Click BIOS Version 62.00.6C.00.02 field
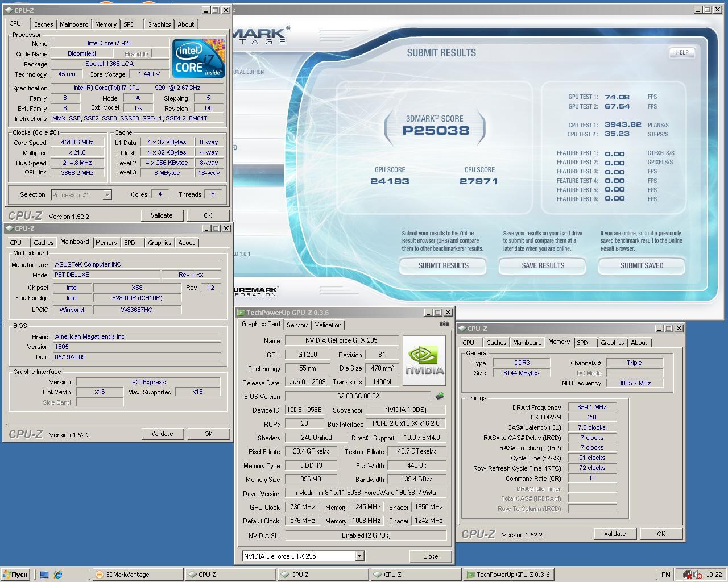This screenshot has height=582, width=728. (x=358, y=396)
